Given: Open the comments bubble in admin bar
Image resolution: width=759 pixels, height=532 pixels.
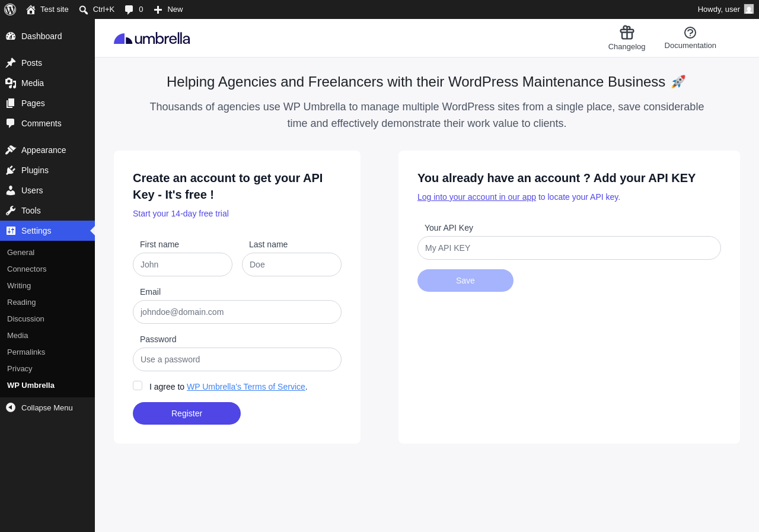Looking at the screenshot, I should click(x=129, y=9).
